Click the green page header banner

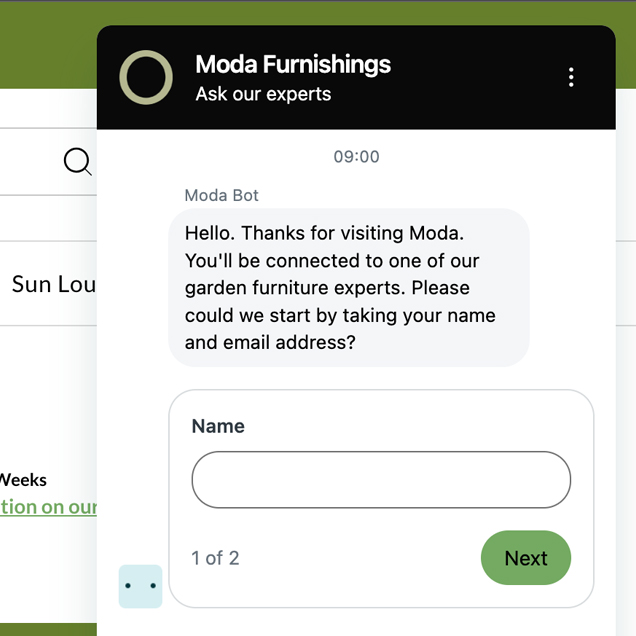tap(49, 45)
